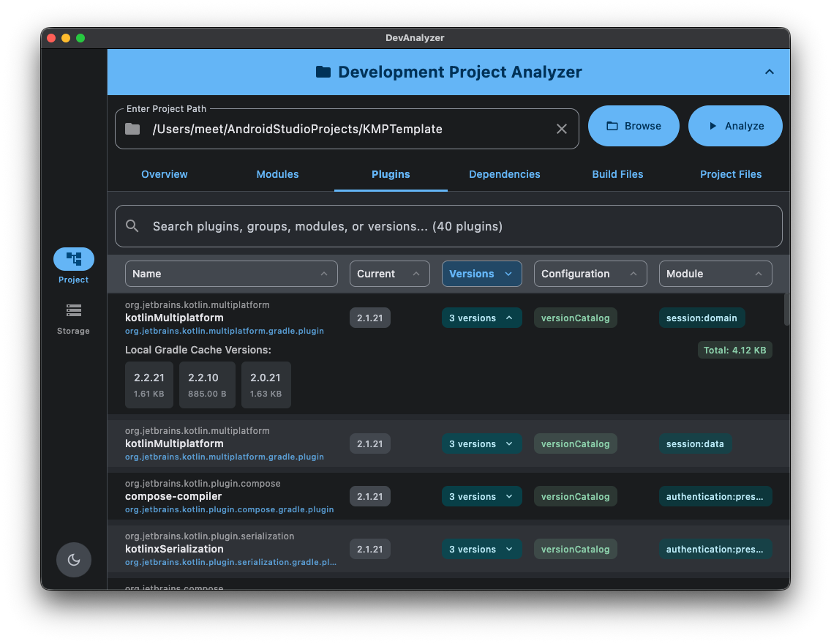Focus the Enter Project Path field
This screenshot has width=831, height=644.
click(x=347, y=129)
